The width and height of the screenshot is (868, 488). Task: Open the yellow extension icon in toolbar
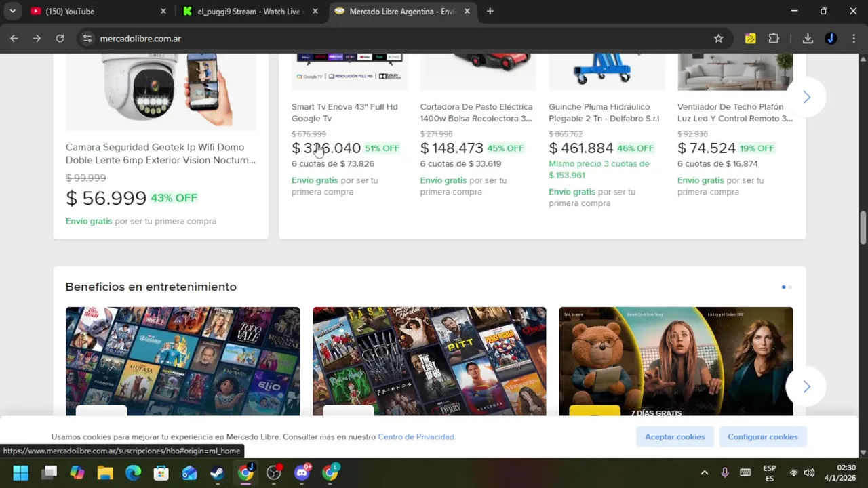(x=750, y=39)
